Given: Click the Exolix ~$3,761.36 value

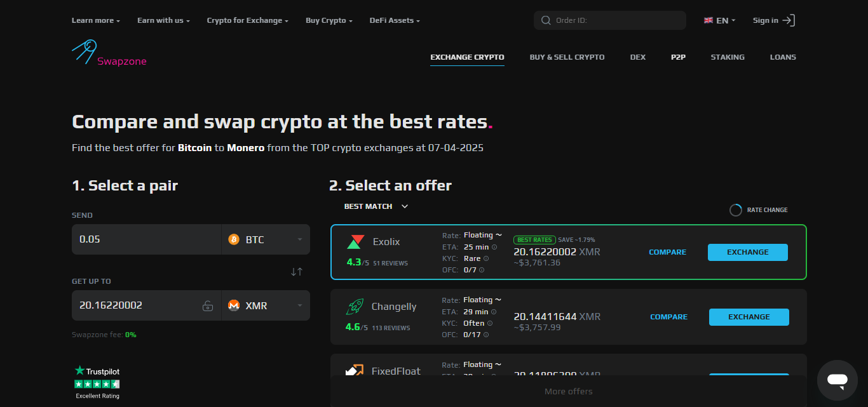Looking at the screenshot, I should pyautogui.click(x=537, y=263).
